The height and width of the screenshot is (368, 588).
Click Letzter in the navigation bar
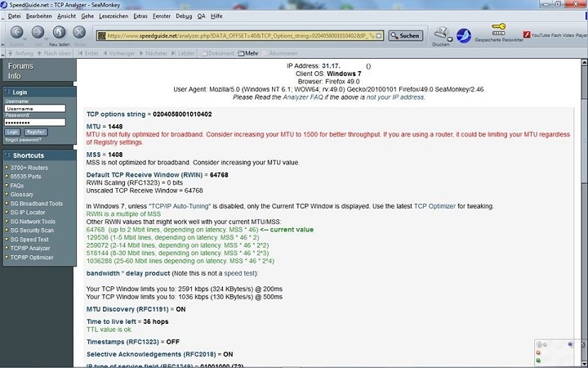tap(184, 53)
